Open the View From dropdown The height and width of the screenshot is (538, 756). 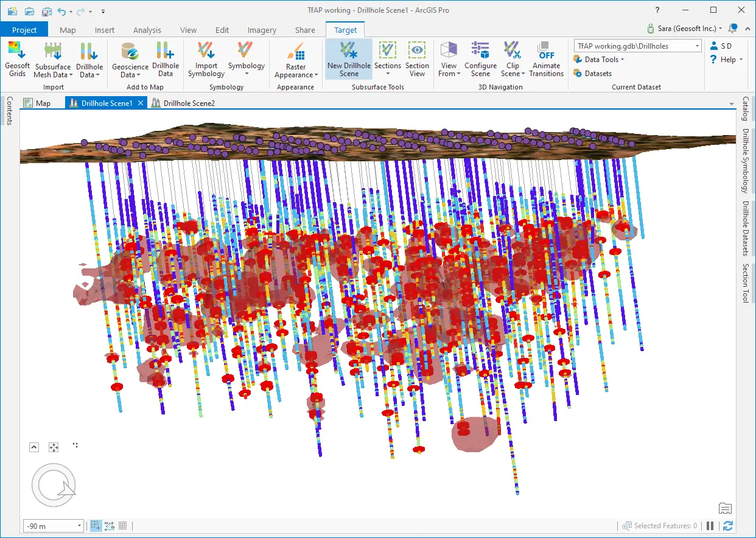(x=449, y=60)
